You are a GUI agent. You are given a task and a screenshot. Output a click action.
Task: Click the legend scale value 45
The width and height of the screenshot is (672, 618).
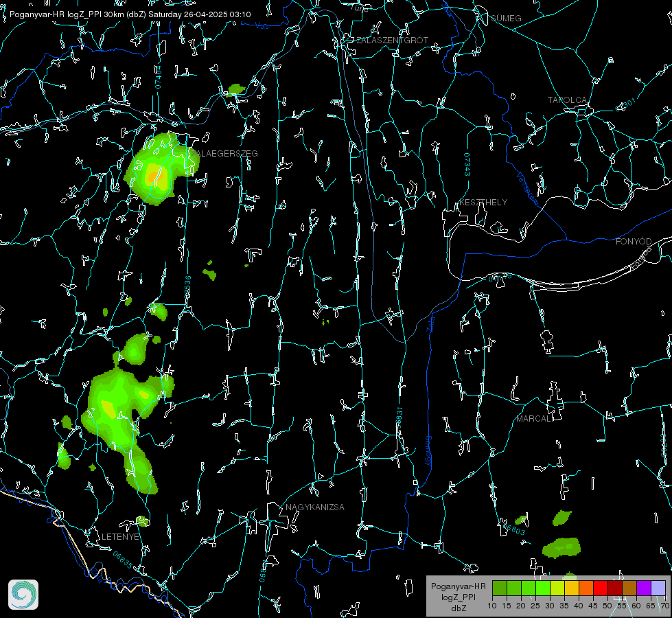[x=592, y=606]
